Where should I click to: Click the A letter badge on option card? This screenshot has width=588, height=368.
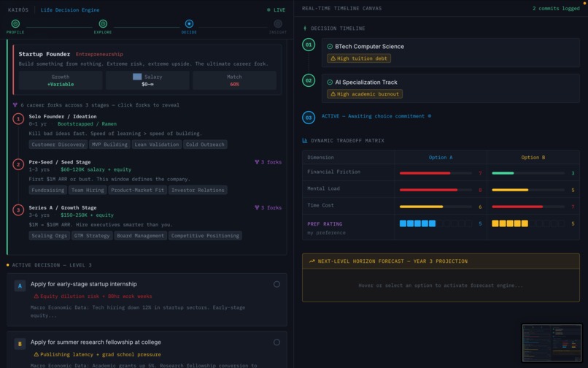pyautogui.click(x=20, y=285)
